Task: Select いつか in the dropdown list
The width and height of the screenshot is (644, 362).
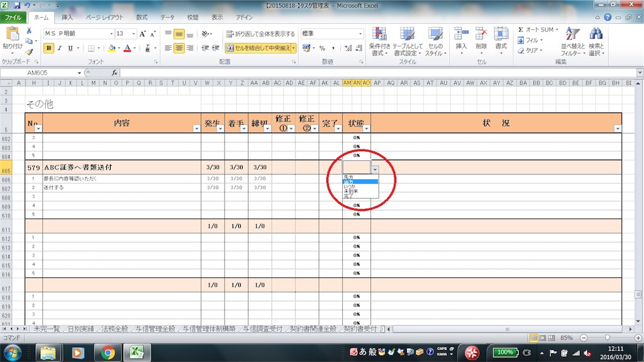Action: (x=360, y=187)
